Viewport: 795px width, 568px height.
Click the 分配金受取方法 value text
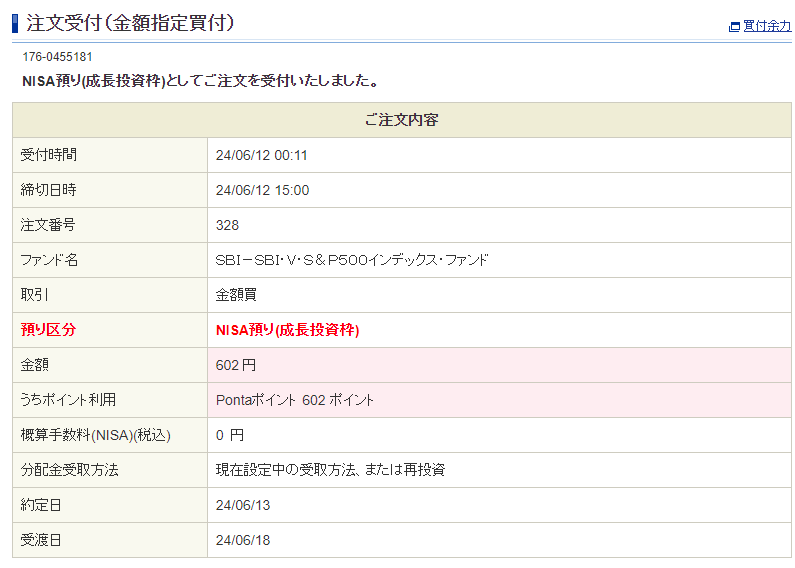330,470
